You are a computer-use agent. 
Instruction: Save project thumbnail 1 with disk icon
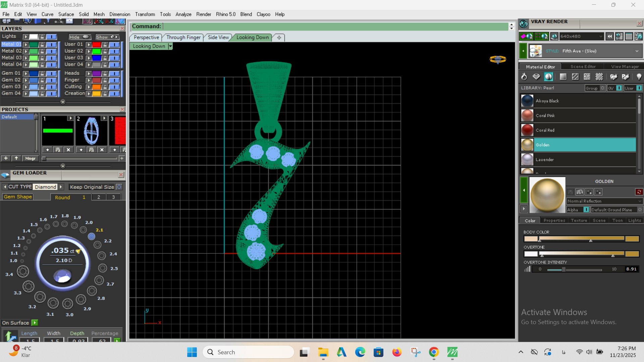58,150
